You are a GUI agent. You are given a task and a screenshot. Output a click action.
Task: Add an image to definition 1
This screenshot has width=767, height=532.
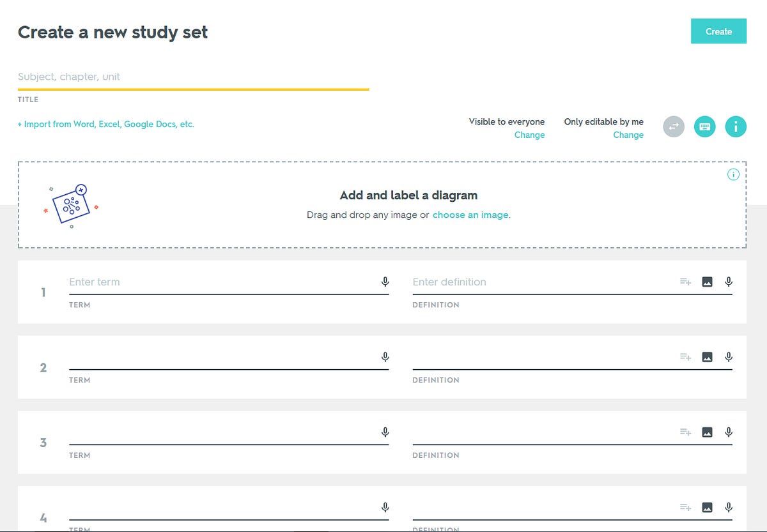click(x=708, y=281)
